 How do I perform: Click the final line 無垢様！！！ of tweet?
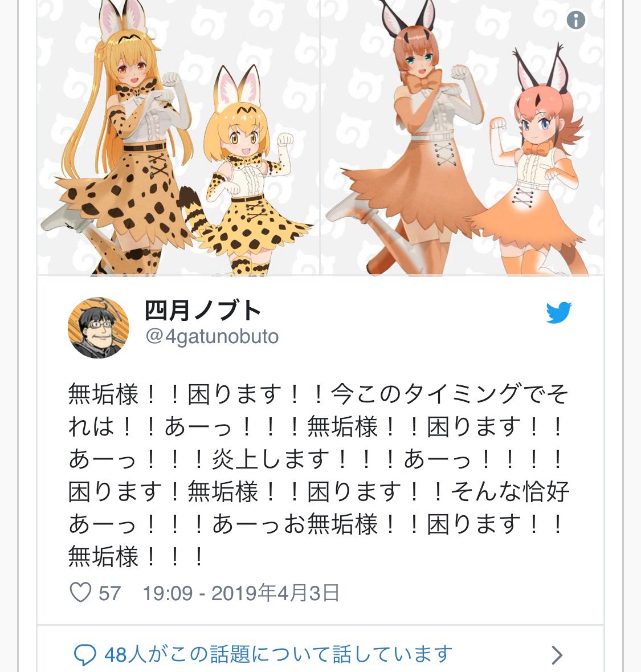coord(136,557)
